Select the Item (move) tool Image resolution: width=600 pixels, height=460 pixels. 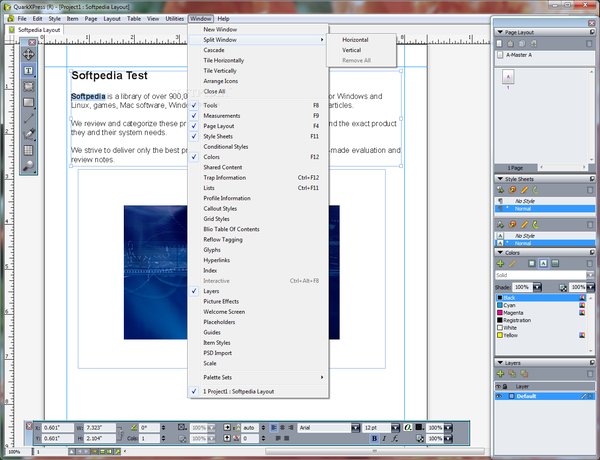[x=28, y=54]
